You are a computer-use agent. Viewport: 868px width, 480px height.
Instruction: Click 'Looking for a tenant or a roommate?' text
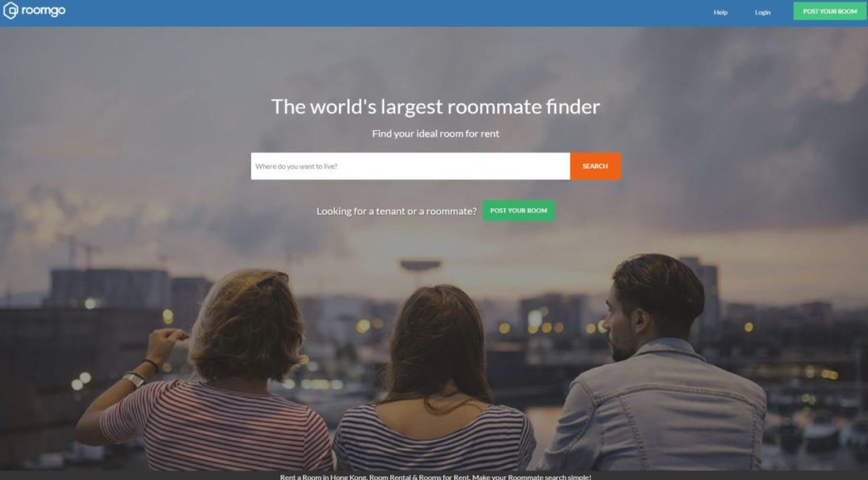tap(396, 211)
